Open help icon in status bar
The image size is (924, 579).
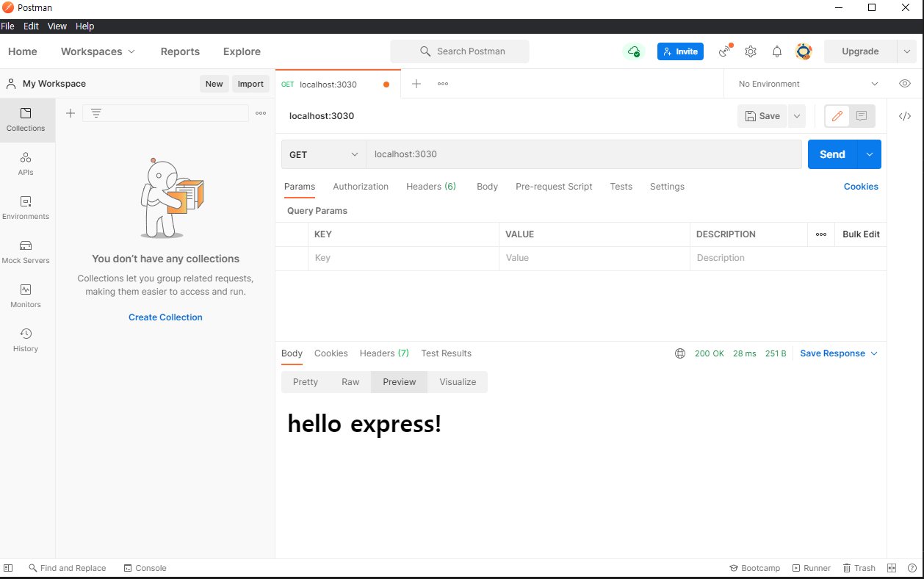[x=912, y=568]
